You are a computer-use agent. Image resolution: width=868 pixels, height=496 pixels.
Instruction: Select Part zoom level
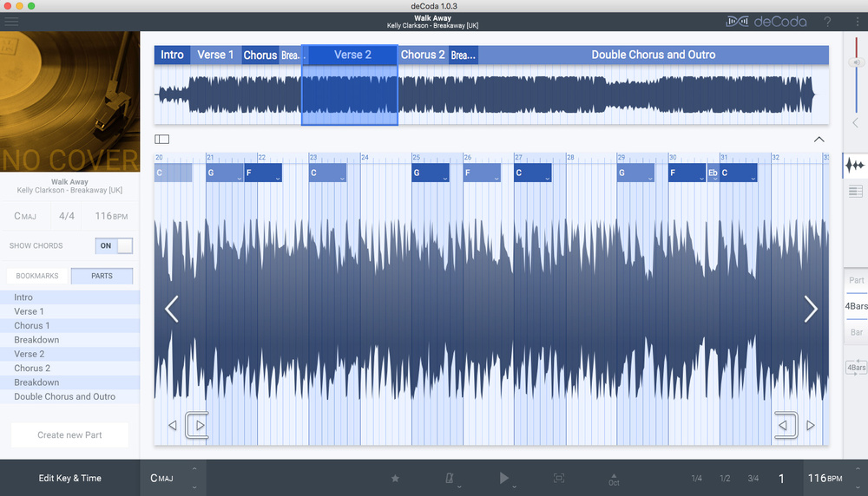(x=857, y=280)
